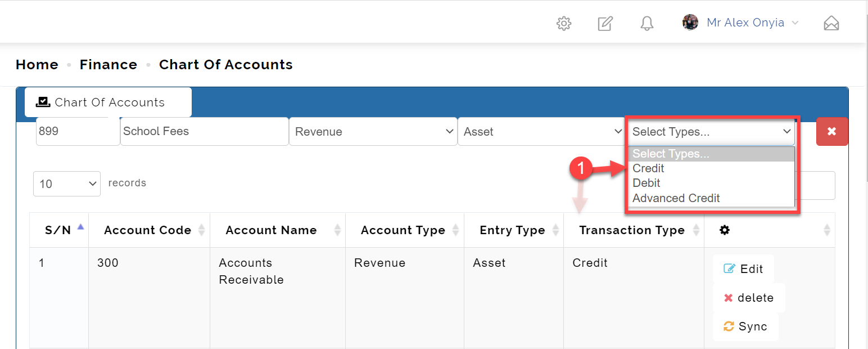Sort by Account Type column
This screenshot has width=868, height=349.
click(x=405, y=230)
